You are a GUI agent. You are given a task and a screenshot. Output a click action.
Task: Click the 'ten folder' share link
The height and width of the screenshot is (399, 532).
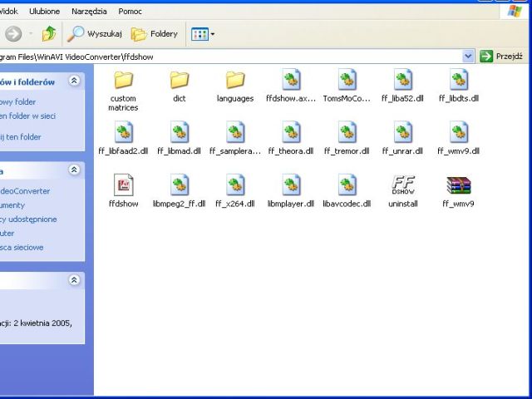20,137
